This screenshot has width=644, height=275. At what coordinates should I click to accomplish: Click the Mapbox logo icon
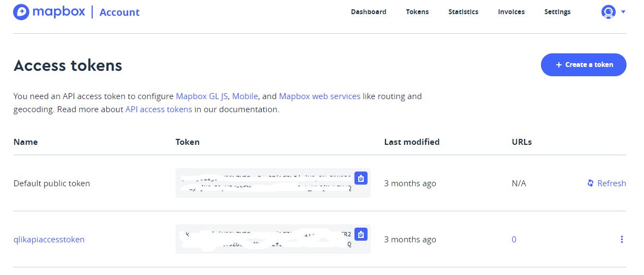pos(21,12)
